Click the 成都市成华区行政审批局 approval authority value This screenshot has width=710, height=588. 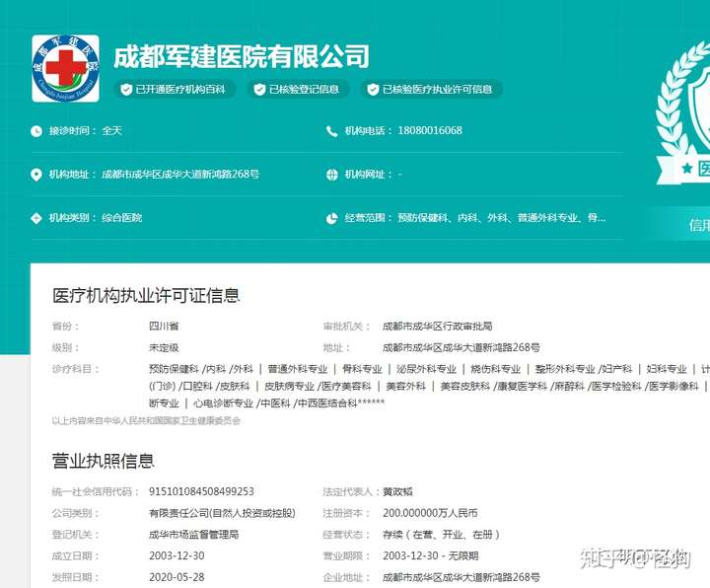pos(437,326)
